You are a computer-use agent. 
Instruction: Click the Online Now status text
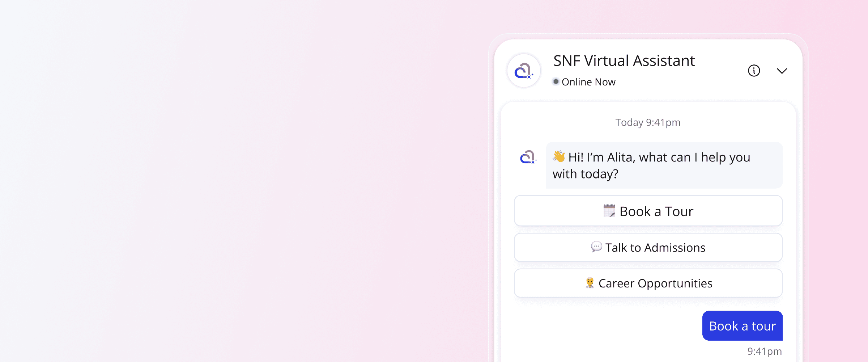588,82
